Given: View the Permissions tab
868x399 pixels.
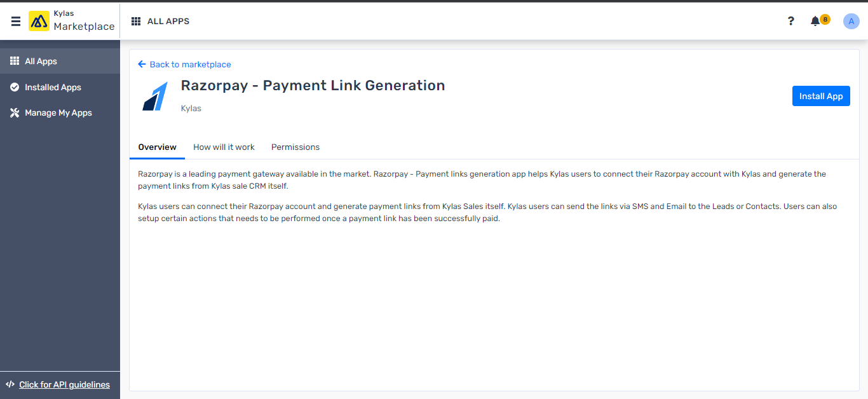Looking at the screenshot, I should (295, 147).
